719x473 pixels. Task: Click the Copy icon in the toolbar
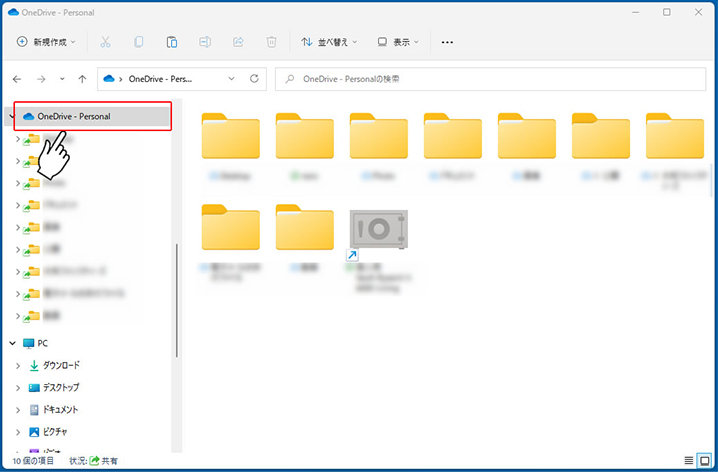(138, 42)
